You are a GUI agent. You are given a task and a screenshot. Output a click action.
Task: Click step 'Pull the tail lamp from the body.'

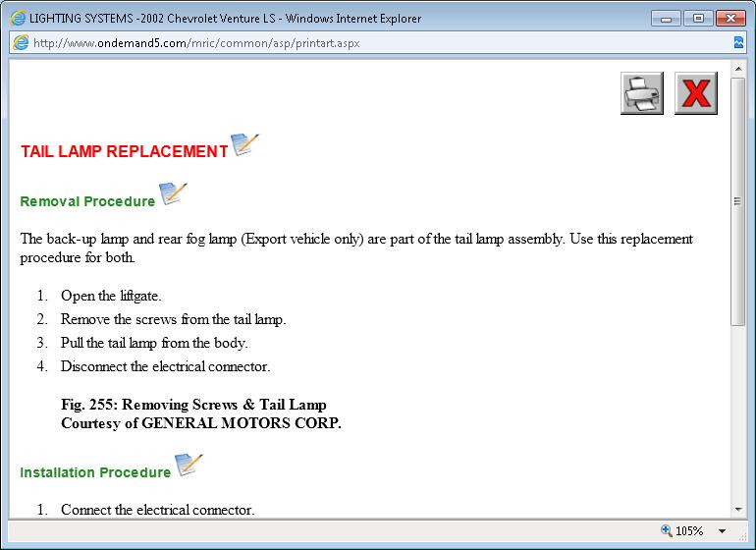pyautogui.click(x=154, y=343)
